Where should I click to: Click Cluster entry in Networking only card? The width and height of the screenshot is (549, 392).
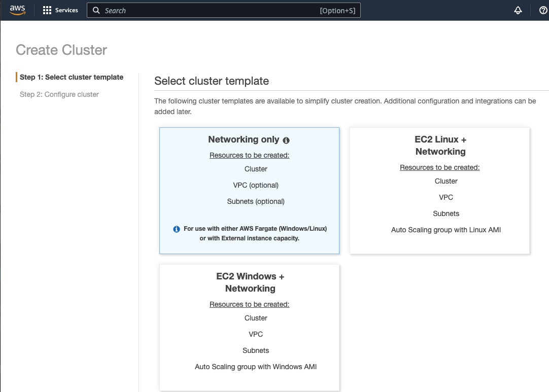(256, 169)
